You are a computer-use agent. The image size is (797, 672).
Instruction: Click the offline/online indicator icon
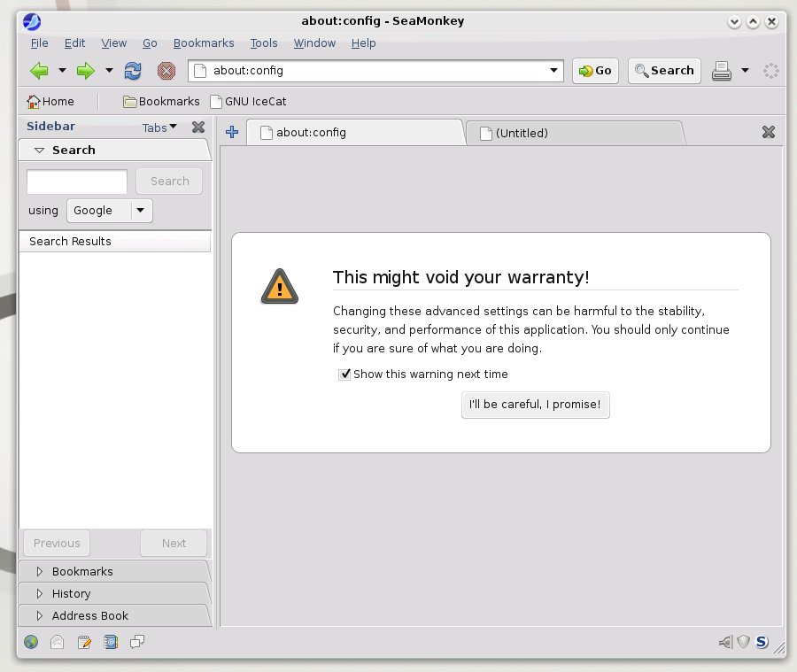[x=725, y=642]
